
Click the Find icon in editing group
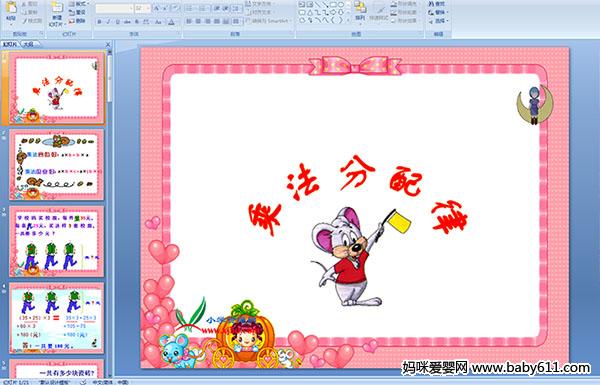pos(437,4)
